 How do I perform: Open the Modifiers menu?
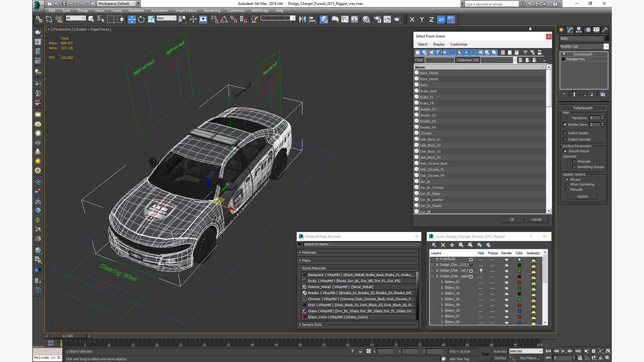136,11
